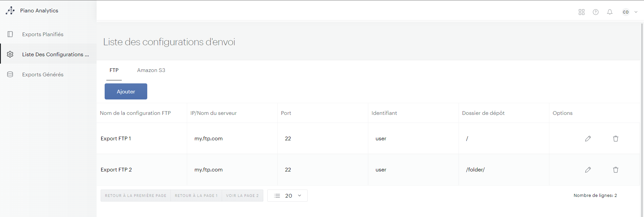Screen dimensions: 644x217
Task: Click Retour à la première page
Action: pyautogui.click(x=136, y=196)
